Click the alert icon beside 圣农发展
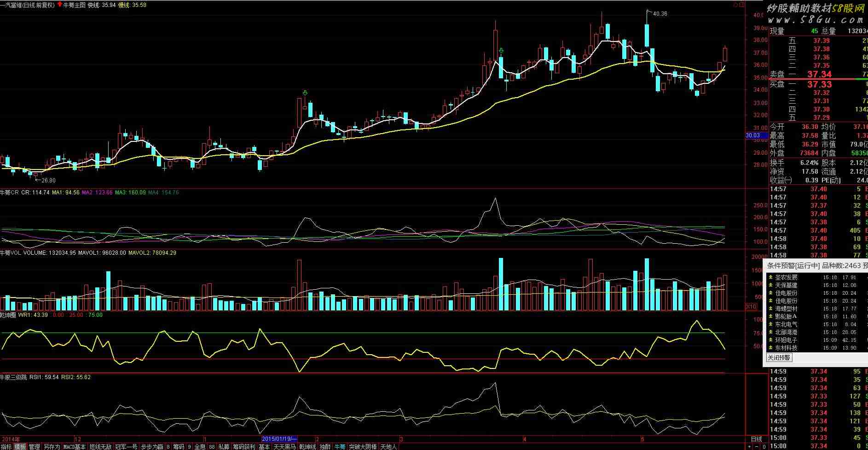 pyautogui.click(x=771, y=277)
